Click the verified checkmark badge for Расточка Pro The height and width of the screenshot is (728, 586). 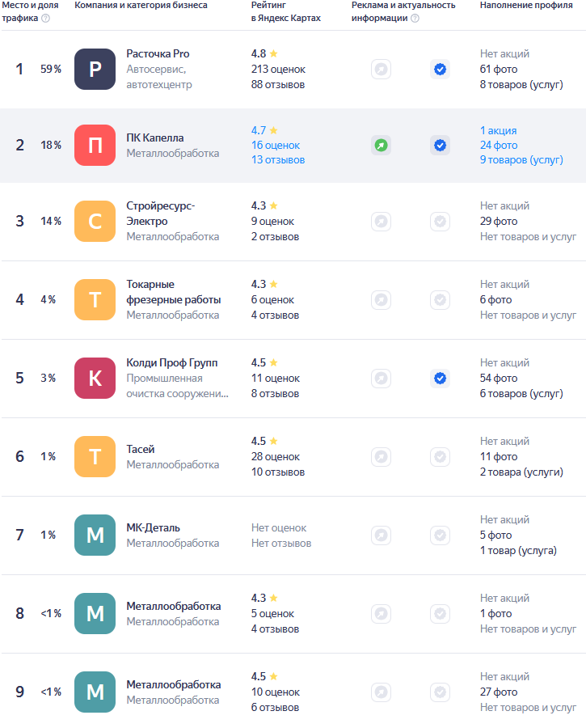[440, 70]
